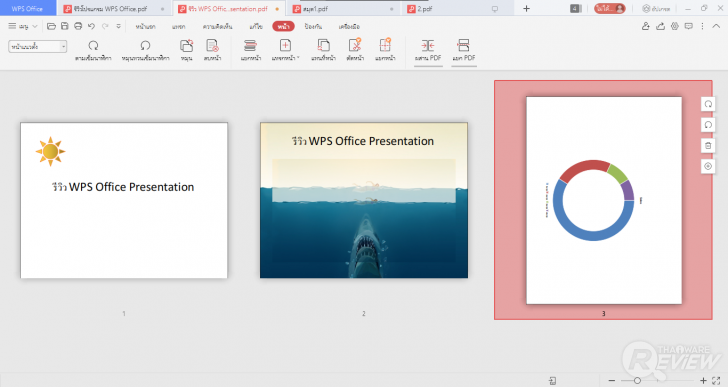The height and width of the screenshot is (387, 728).
Task: Click the insert page icon beside page 3
Action: tap(708, 166)
